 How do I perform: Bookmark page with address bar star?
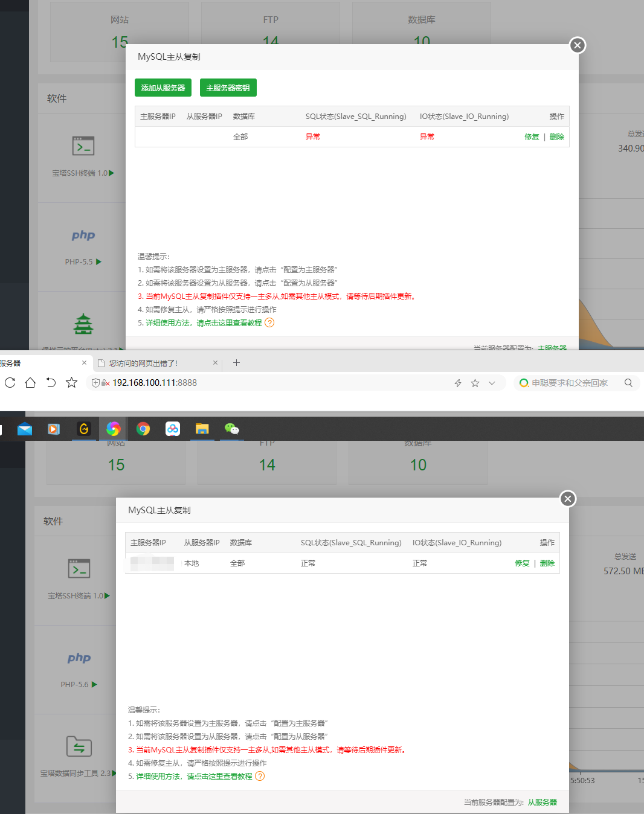(475, 383)
